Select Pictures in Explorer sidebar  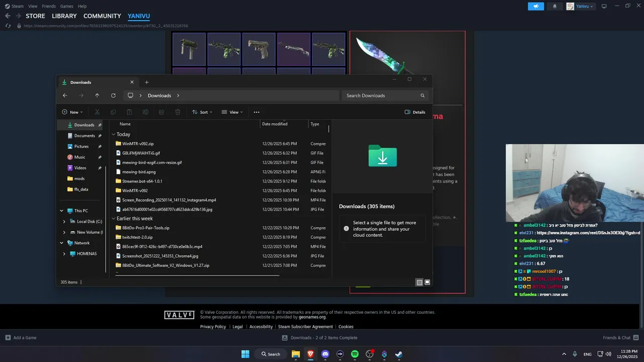(82, 146)
